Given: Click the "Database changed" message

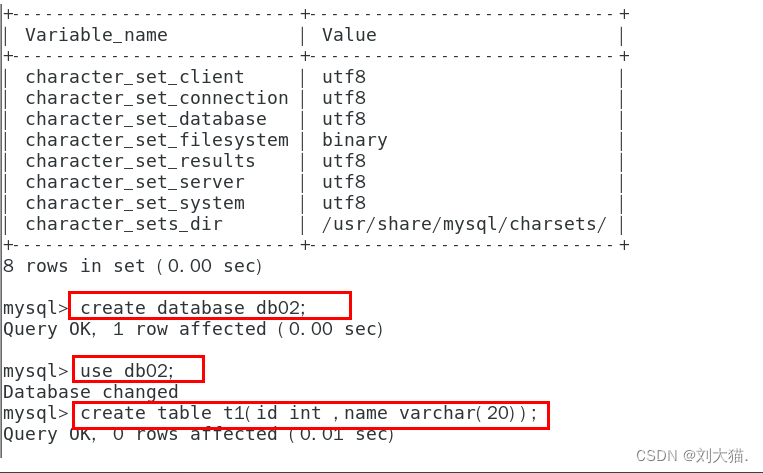Looking at the screenshot, I should tap(90, 391).
